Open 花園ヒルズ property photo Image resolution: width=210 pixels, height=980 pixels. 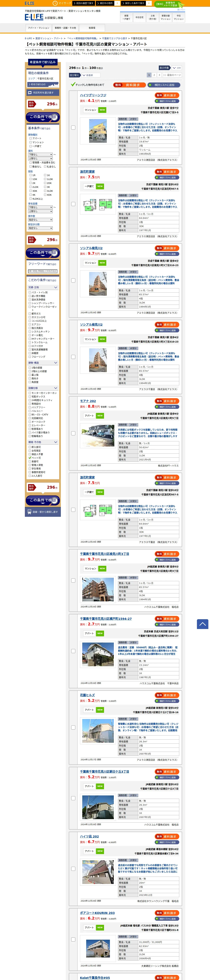click(98, 731)
